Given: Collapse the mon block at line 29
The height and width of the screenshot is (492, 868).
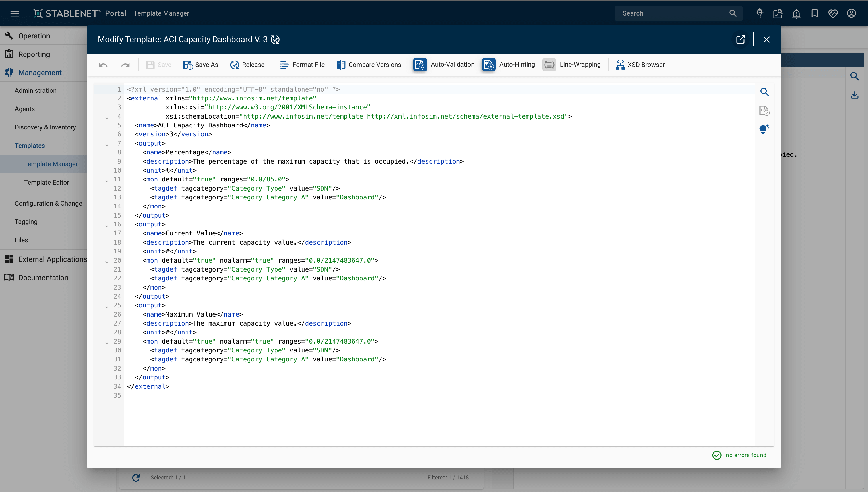Looking at the screenshot, I should pos(107,343).
